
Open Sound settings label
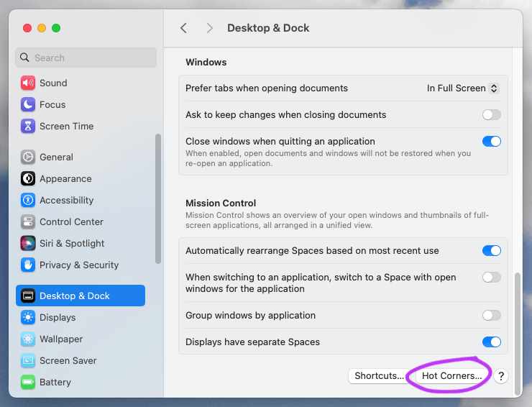coord(53,83)
